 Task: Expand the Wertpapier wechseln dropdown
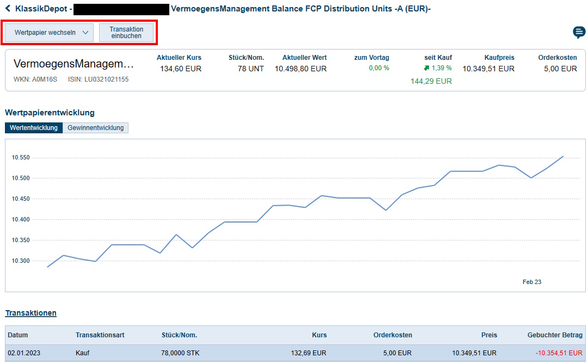49,33
